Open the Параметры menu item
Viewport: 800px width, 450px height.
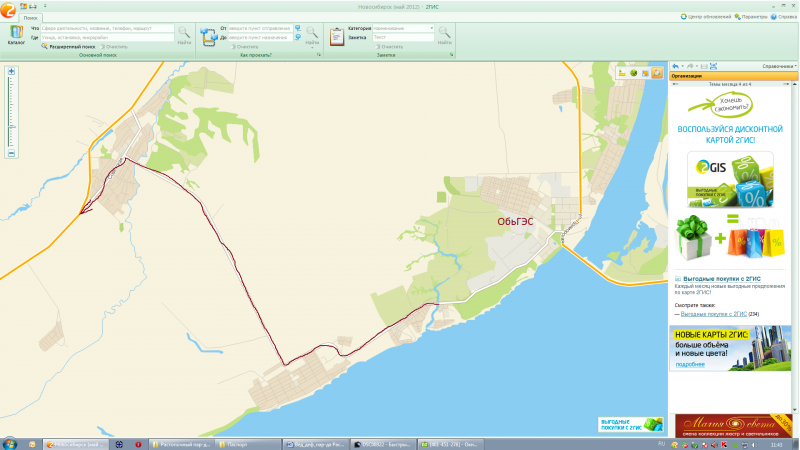point(751,17)
